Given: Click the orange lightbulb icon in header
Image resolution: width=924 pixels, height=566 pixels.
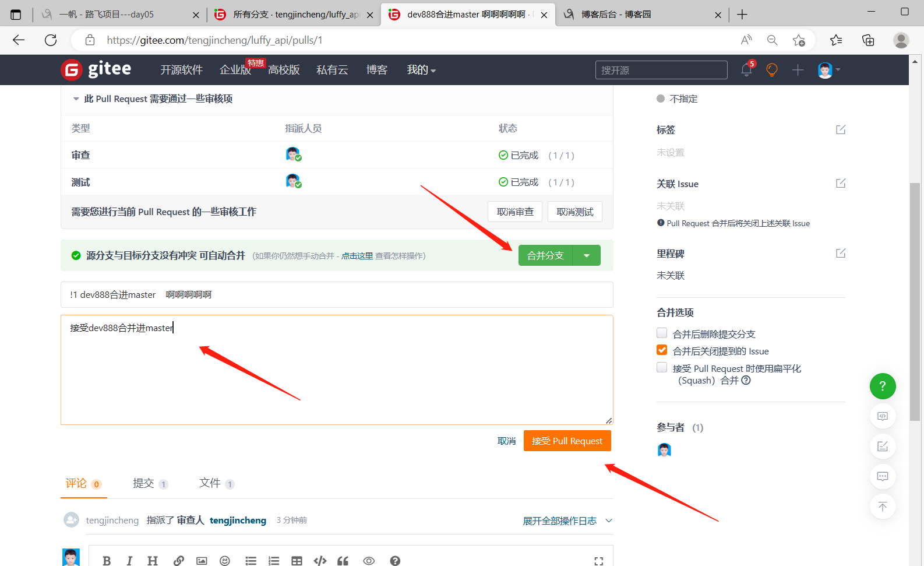Looking at the screenshot, I should point(772,70).
